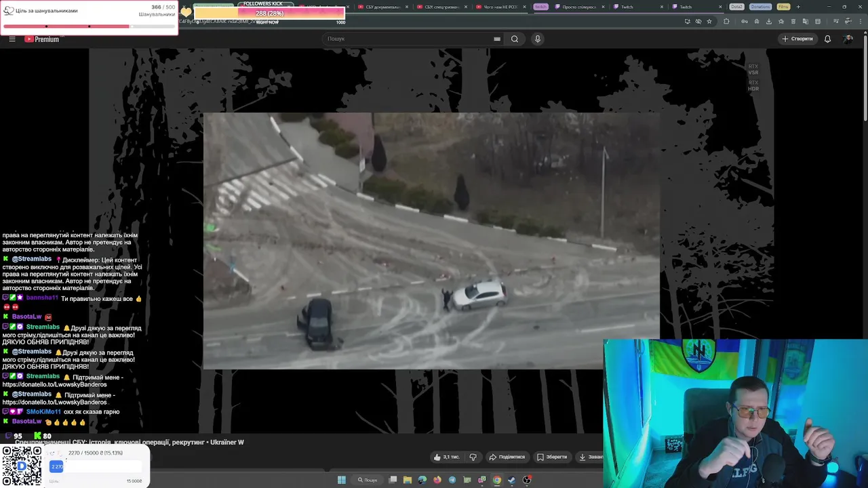
Task: Open the media control music icon
Action: (835, 21)
